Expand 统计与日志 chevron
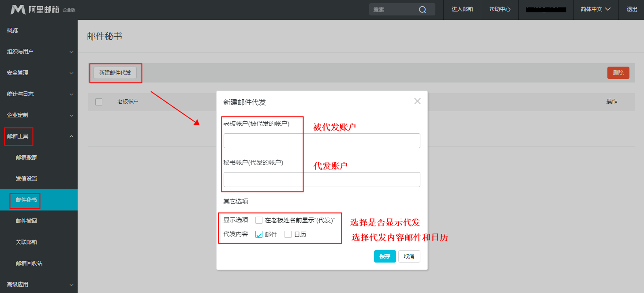 point(71,94)
